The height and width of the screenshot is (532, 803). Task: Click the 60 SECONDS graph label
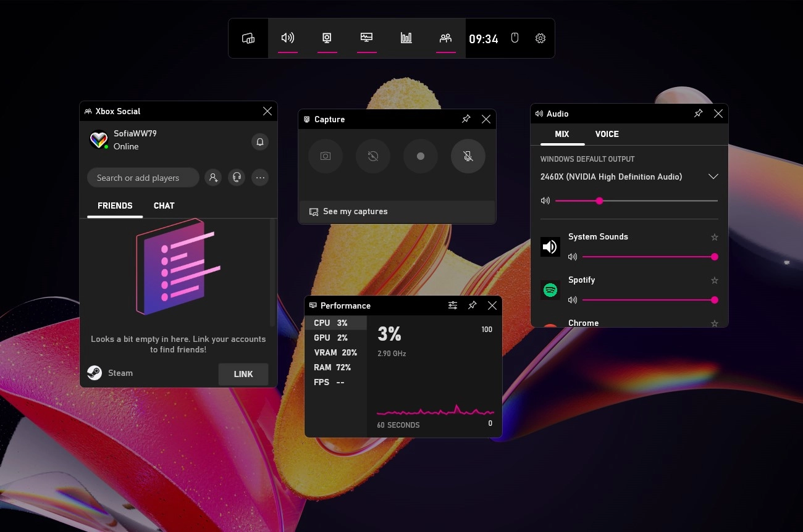pyautogui.click(x=398, y=425)
